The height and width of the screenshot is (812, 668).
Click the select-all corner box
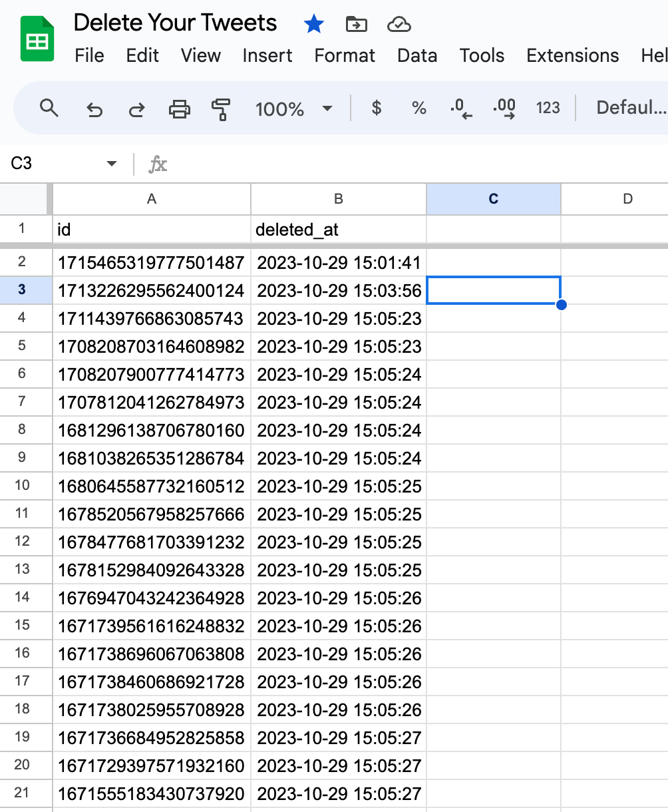[23, 199]
